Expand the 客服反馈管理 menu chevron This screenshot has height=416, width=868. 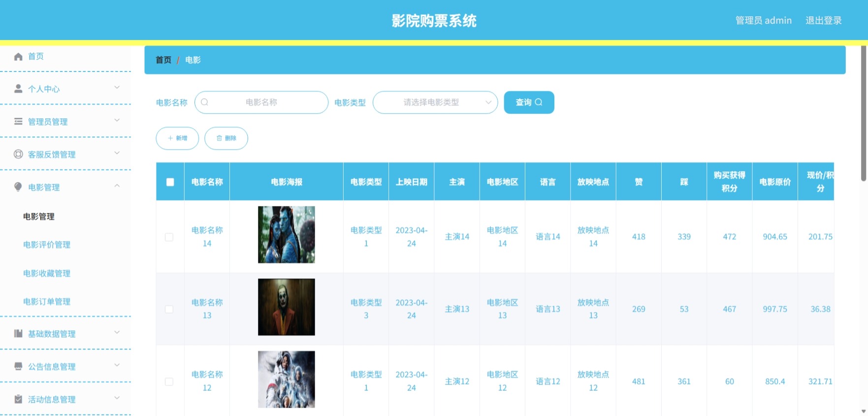(x=117, y=153)
